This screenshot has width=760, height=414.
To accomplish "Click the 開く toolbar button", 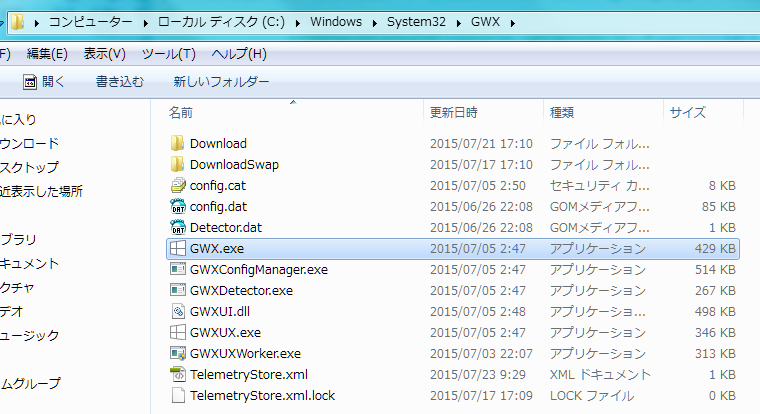I will pos(44,82).
